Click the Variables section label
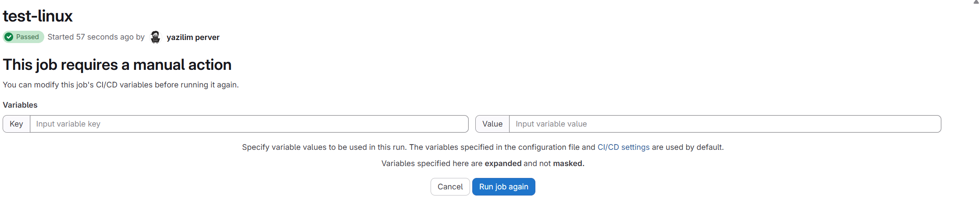Image resolution: width=980 pixels, height=221 pixels. [x=20, y=105]
